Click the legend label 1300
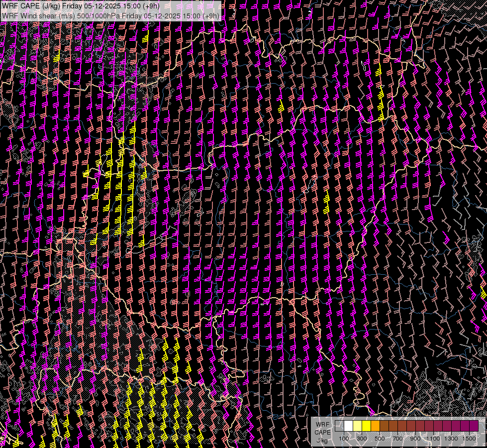Screen dimensions: 487x448 pos(451,439)
